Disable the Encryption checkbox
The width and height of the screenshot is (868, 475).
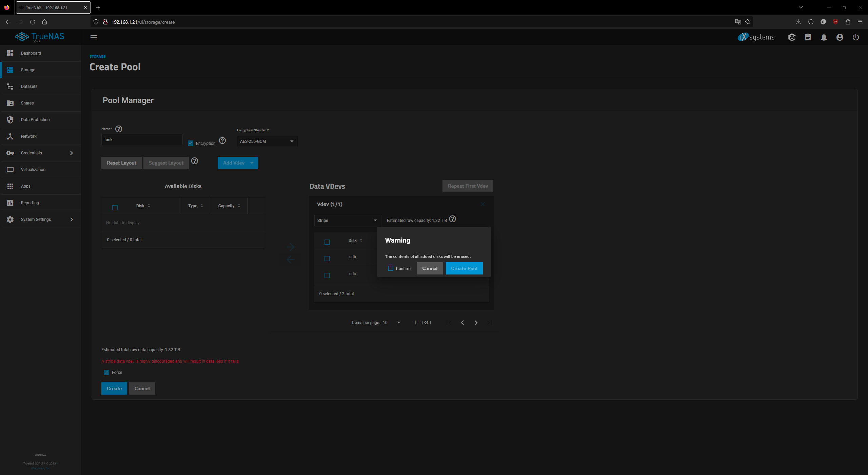pyautogui.click(x=190, y=143)
